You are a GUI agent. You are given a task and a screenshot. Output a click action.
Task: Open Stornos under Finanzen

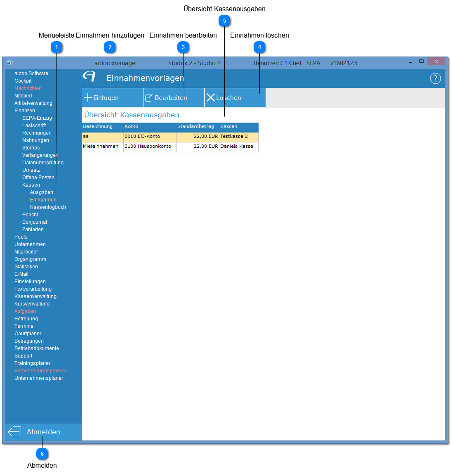pyautogui.click(x=31, y=148)
